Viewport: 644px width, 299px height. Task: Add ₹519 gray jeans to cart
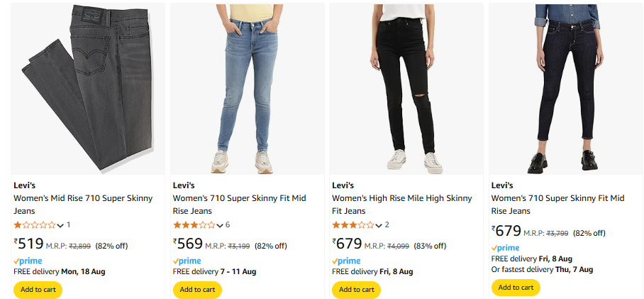pos(38,290)
